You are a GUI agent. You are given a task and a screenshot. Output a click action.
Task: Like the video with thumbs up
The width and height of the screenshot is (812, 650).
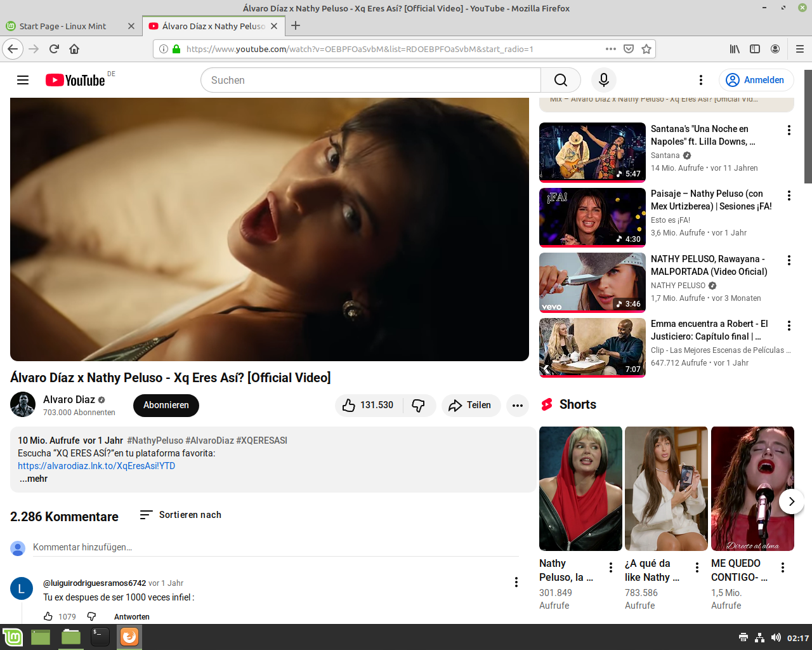(x=369, y=405)
